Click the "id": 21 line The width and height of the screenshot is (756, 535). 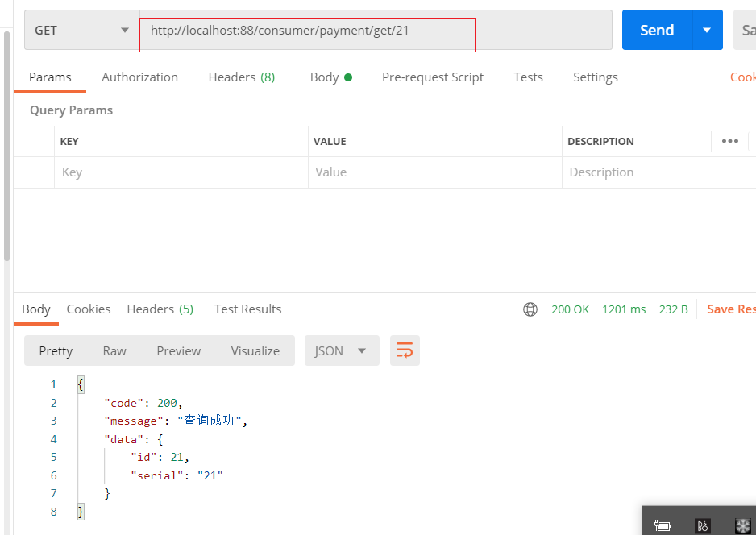(160, 457)
